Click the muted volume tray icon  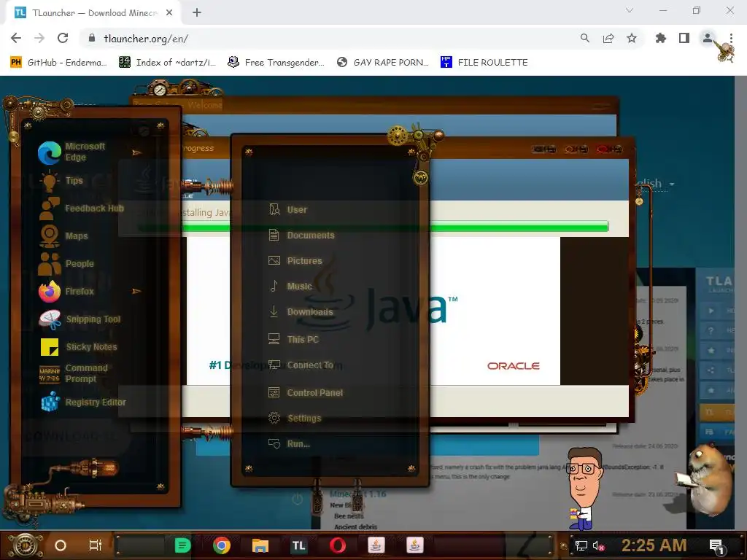[599, 546]
